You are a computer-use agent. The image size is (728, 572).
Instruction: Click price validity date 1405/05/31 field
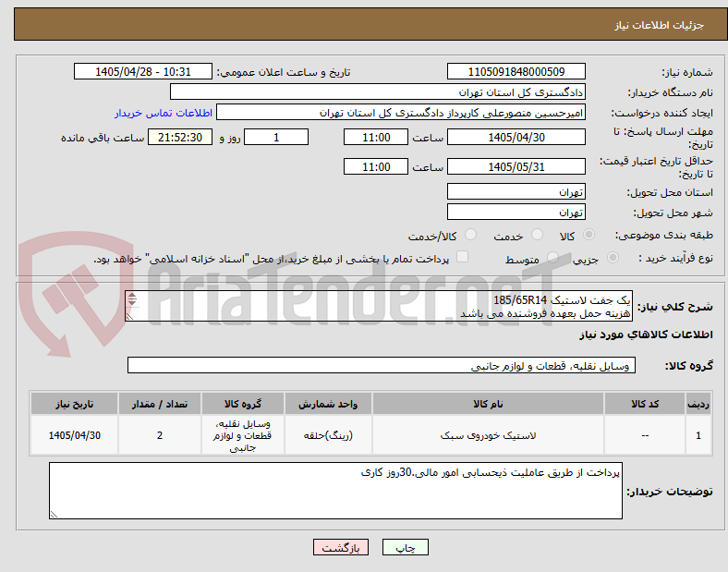[516, 166]
